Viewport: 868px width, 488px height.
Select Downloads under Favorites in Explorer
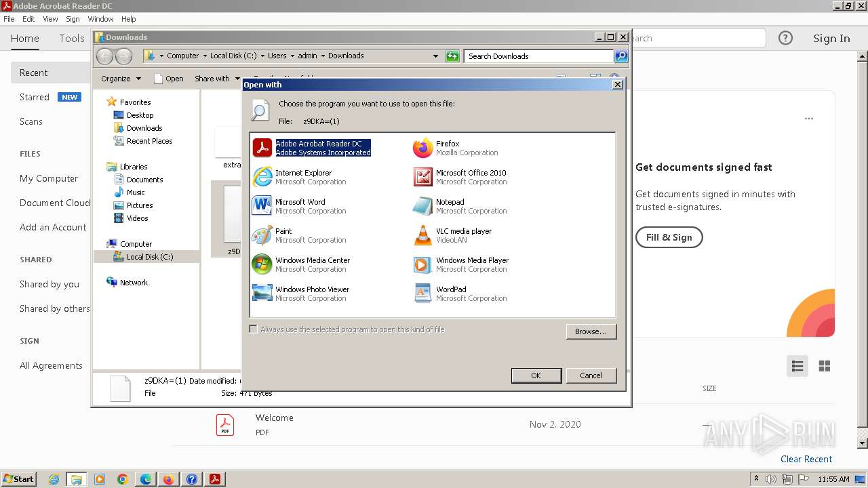click(144, 128)
